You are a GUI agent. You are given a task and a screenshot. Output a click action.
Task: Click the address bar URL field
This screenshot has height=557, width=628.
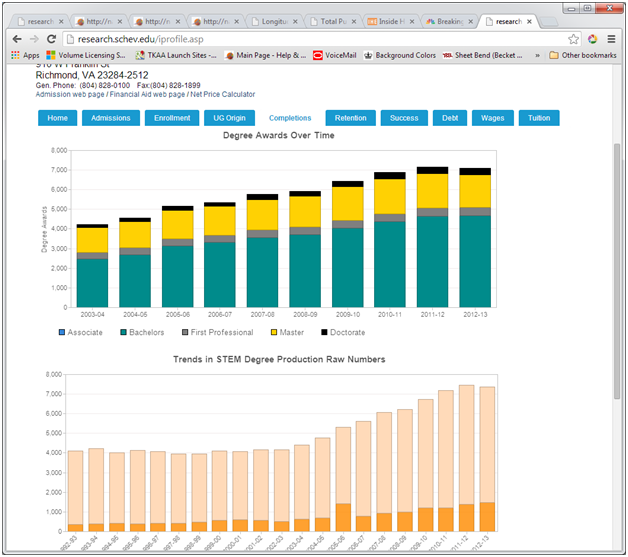(300, 39)
